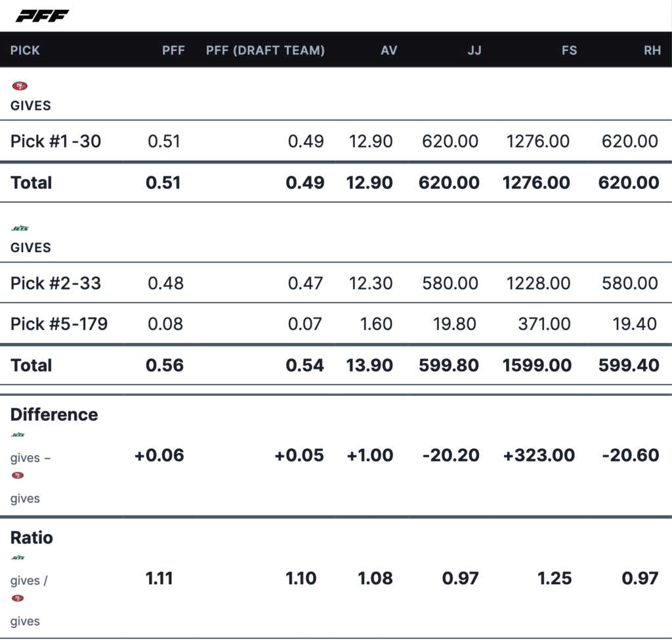Select the JJ column header
This screenshot has height=640, width=672.
click(474, 51)
